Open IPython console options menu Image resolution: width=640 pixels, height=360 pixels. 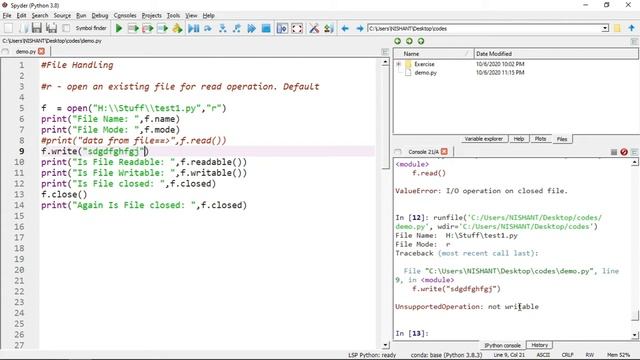[634, 152]
